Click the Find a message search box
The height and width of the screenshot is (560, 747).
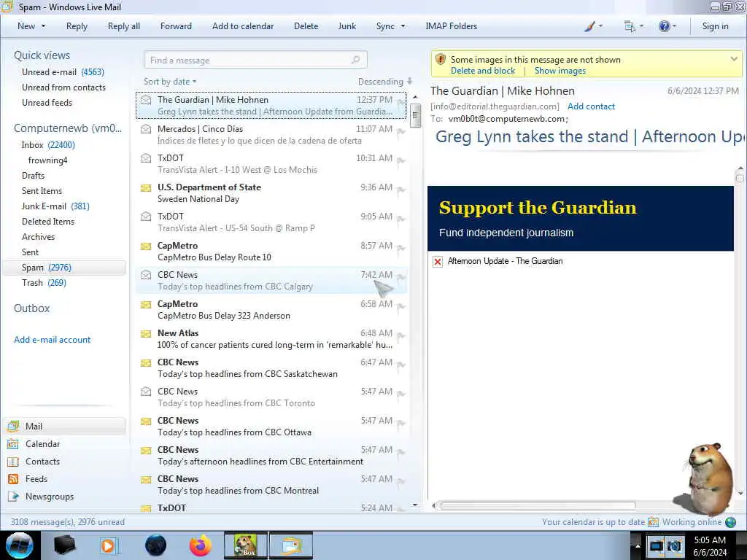(x=255, y=60)
